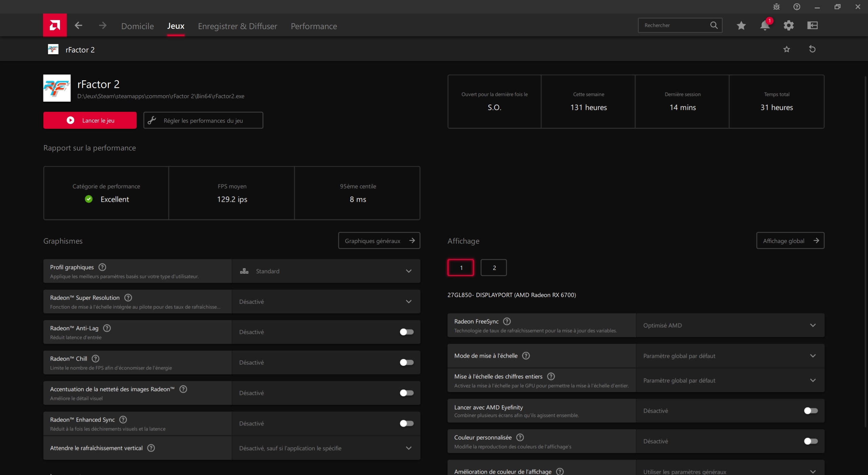Open the notifications bell
Viewport: 868px width, 475px height.
[765, 25]
